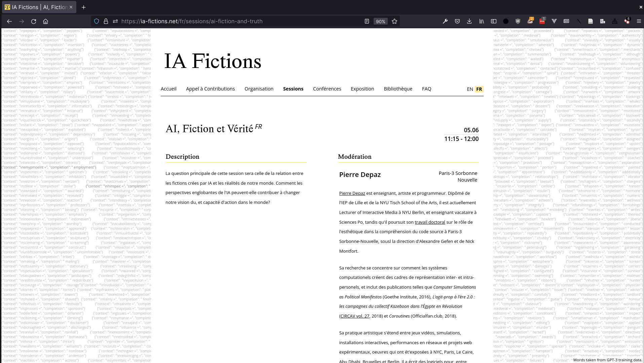Click the Pierre Depaz moderator heading
Image resolution: width=644 pixels, height=363 pixels.
pos(360,175)
